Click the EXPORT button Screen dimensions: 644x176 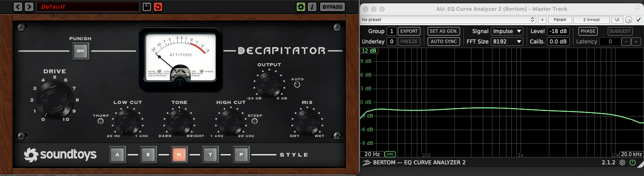pos(409,31)
